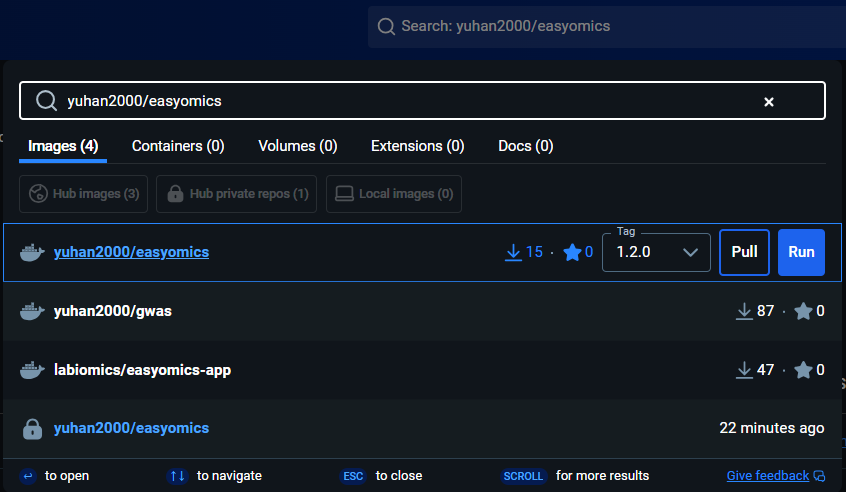
Task: Click download icon with 87 for gwas
Action: pos(744,311)
